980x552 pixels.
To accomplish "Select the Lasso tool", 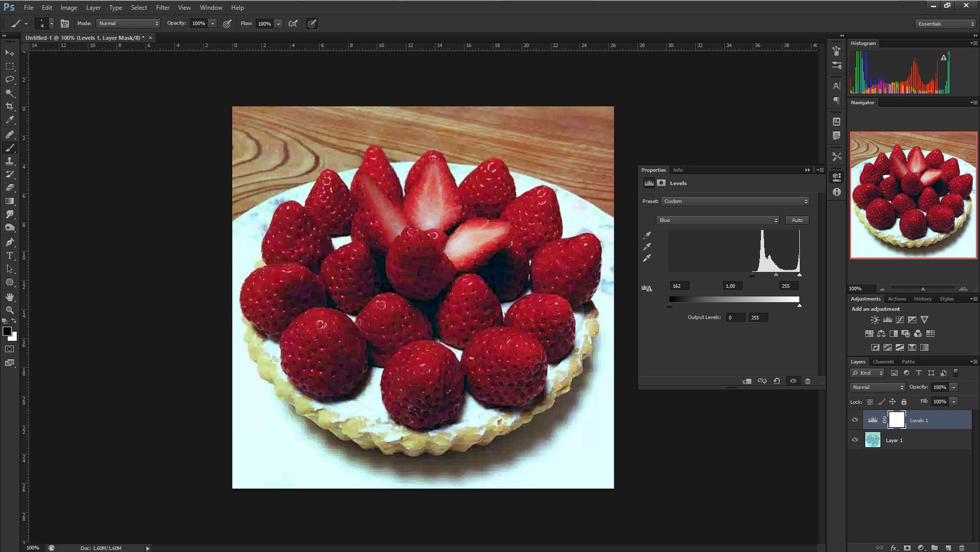I will 10,79.
